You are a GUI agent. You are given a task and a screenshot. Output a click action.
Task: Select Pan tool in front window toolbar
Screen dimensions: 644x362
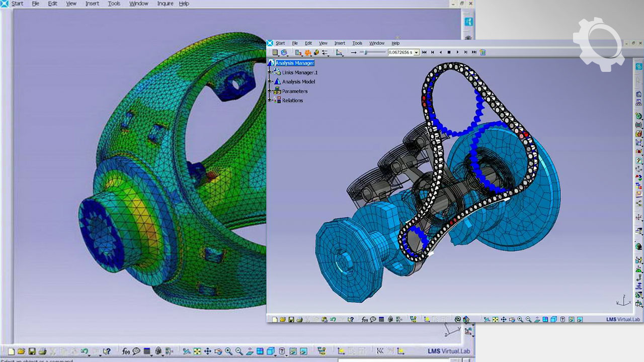point(504,319)
